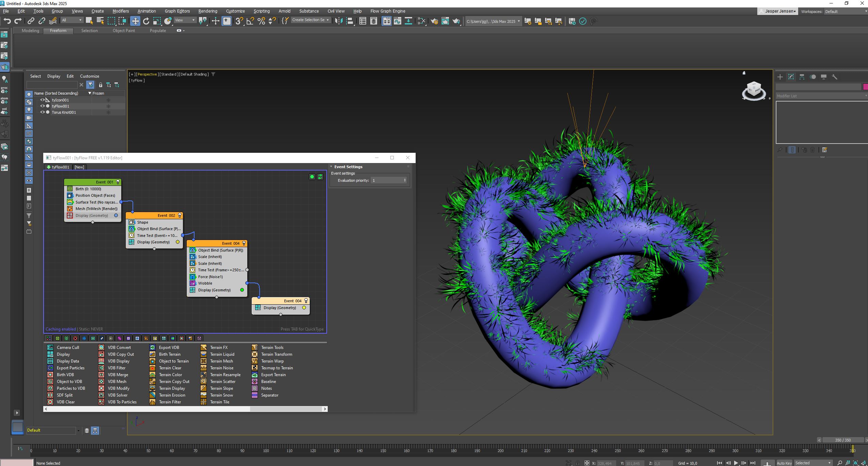Select the Terrain Erosion operator
The image size is (868, 466).
coord(172,395)
